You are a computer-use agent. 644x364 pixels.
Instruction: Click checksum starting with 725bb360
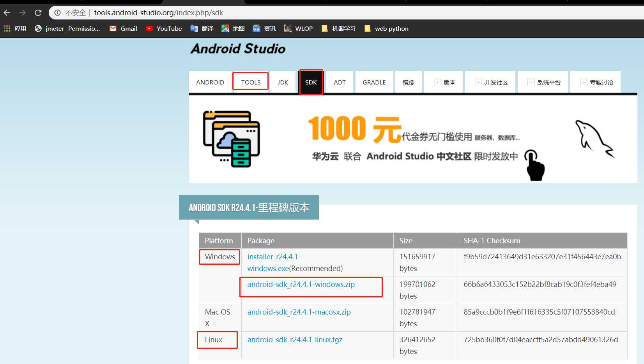pos(541,340)
